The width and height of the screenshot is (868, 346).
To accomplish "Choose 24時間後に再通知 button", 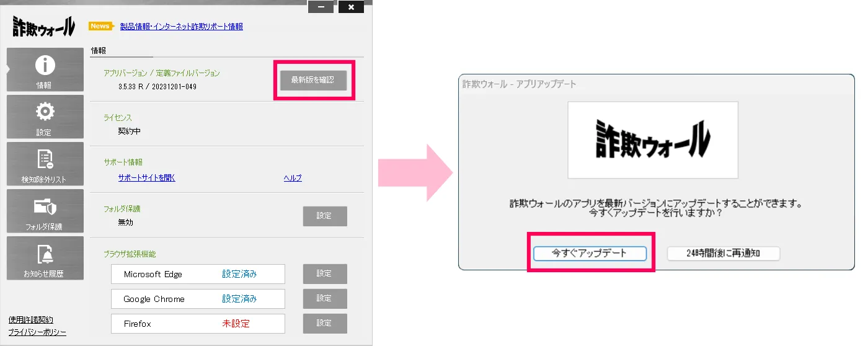I will pyautogui.click(x=723, y=254).
